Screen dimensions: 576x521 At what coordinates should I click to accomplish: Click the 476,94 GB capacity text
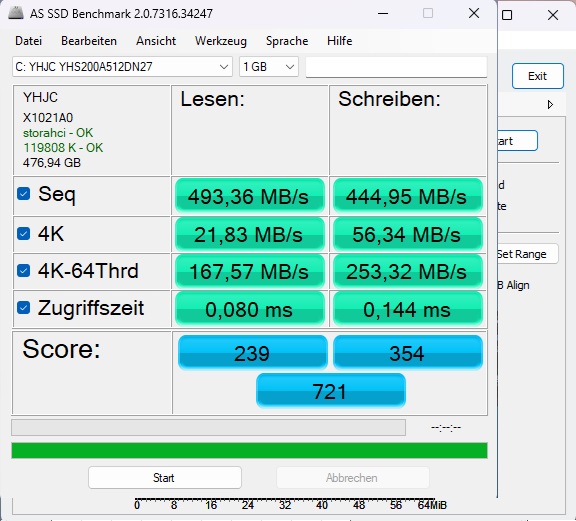(x=52, y=163)
